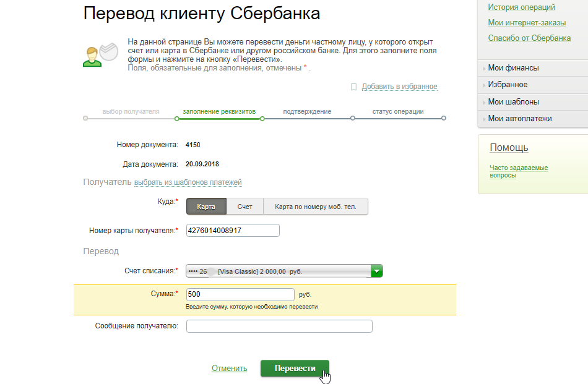Click the person transfer icon near the description
588x384 pixels.
click(x=100, y=55)
